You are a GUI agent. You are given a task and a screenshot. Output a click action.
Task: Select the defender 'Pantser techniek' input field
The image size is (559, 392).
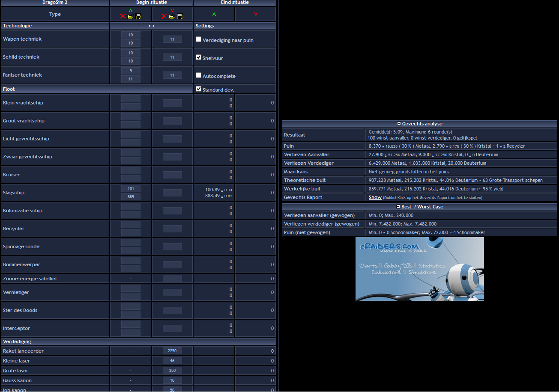pyautogui.click(x=172, y=75)
